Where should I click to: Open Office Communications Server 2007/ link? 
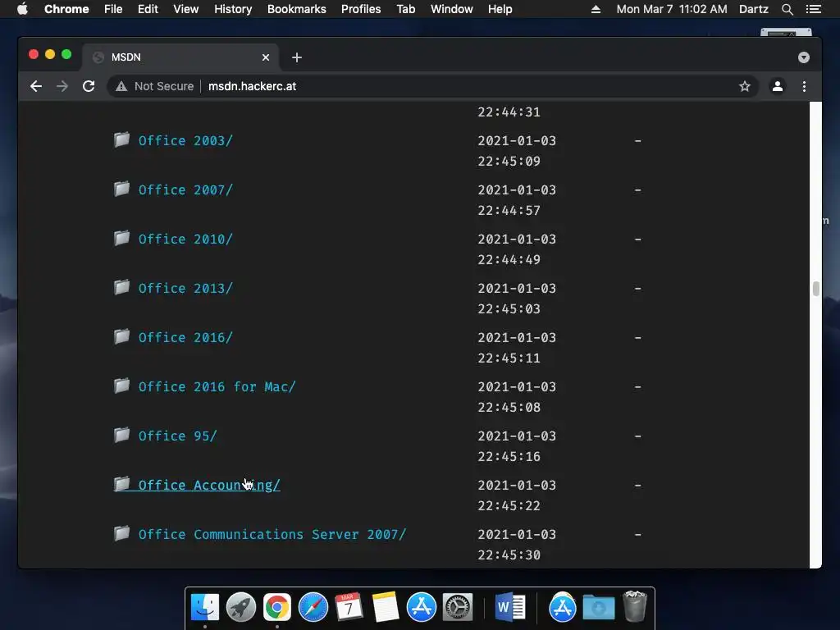tap(272, 535)
